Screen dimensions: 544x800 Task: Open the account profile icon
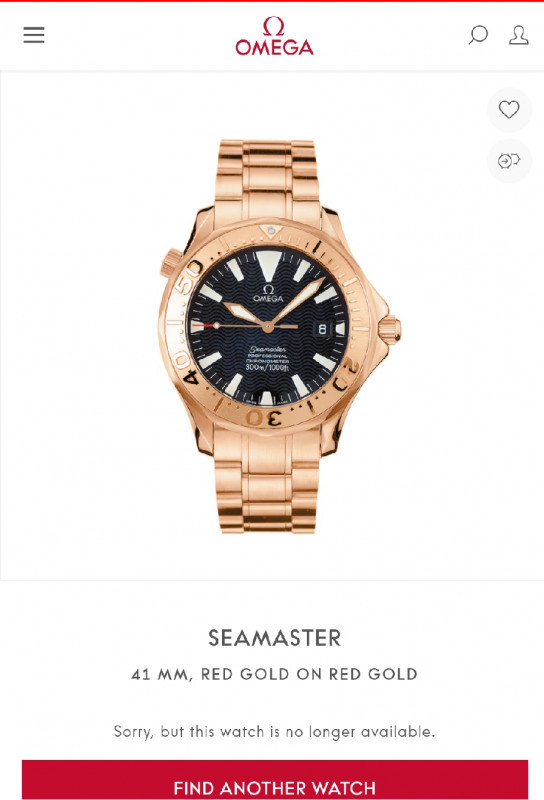[518, 35]
